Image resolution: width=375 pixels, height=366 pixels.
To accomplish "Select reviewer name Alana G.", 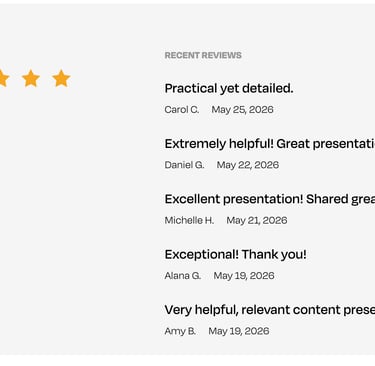I will coord(183,275).
